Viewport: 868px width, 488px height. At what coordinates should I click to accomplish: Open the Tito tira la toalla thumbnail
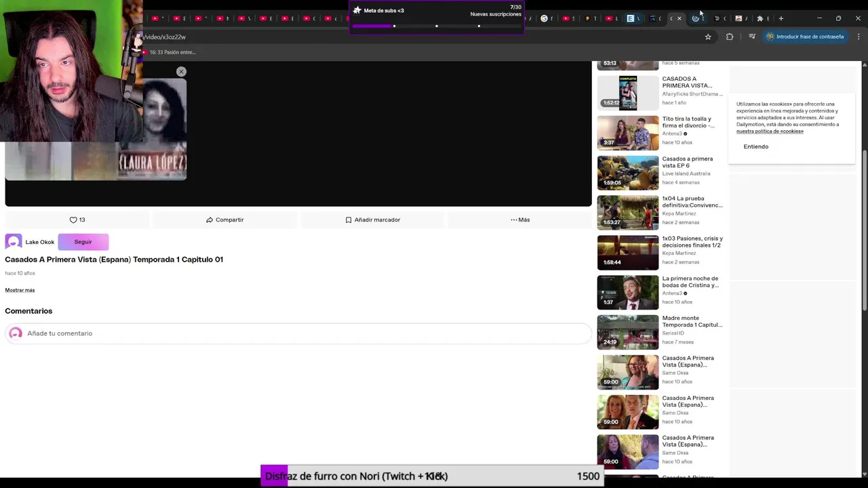click(628, 133)
